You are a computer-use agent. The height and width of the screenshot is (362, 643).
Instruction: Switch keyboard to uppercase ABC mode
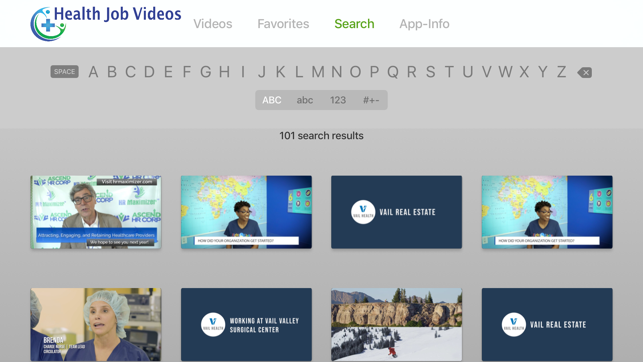[x=272, y=100]
